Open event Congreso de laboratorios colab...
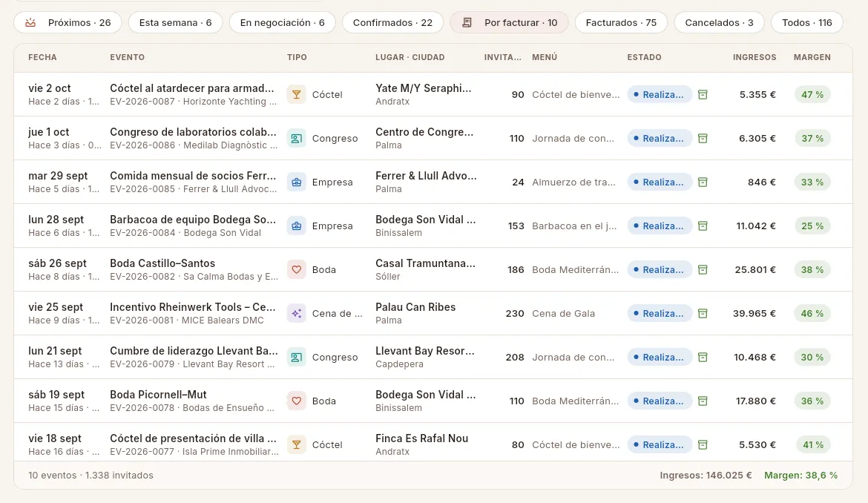 193,132
